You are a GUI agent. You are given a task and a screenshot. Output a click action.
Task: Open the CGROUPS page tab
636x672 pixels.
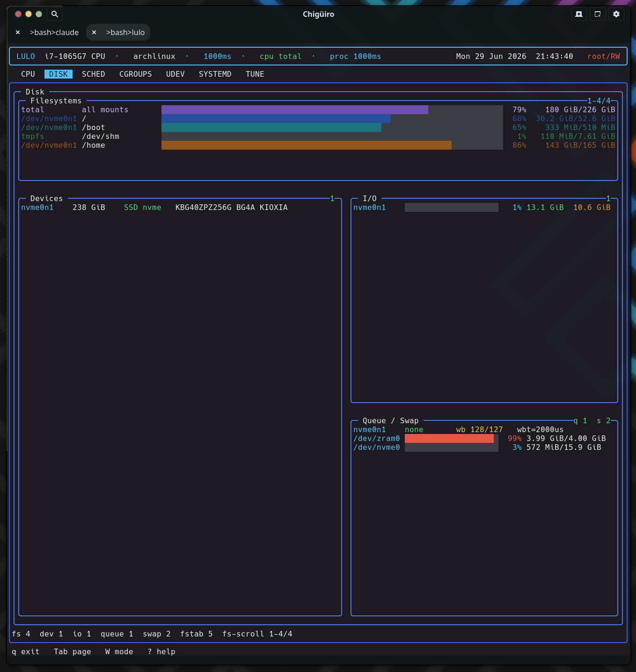click(136, 74)
